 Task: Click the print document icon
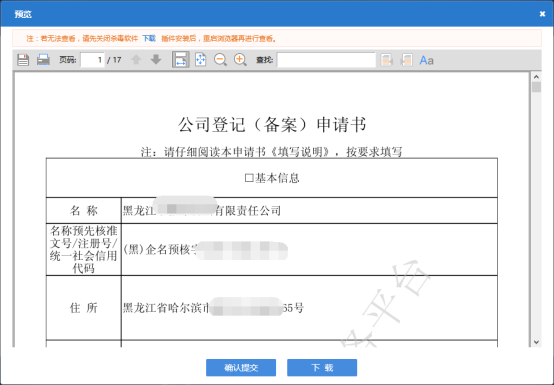[x=43, y=60]
